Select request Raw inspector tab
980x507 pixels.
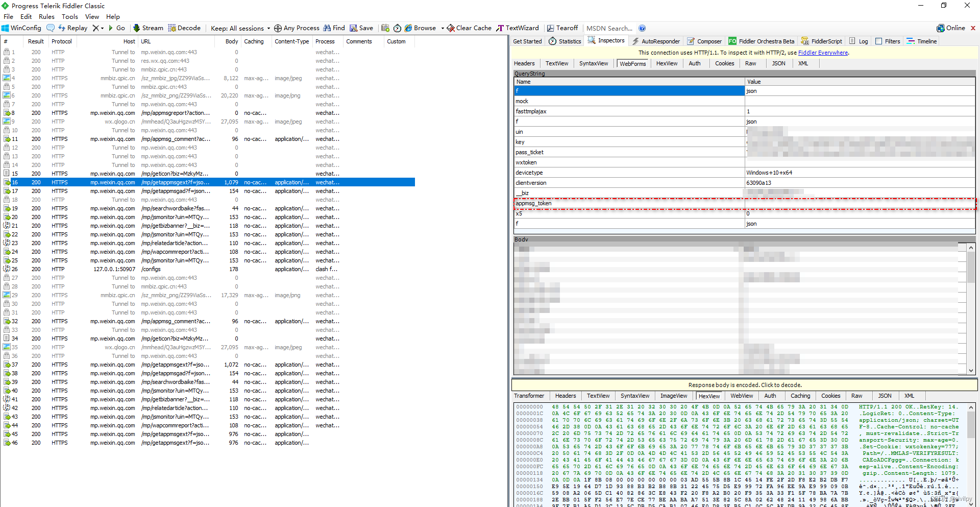click(x=750, y=63)
